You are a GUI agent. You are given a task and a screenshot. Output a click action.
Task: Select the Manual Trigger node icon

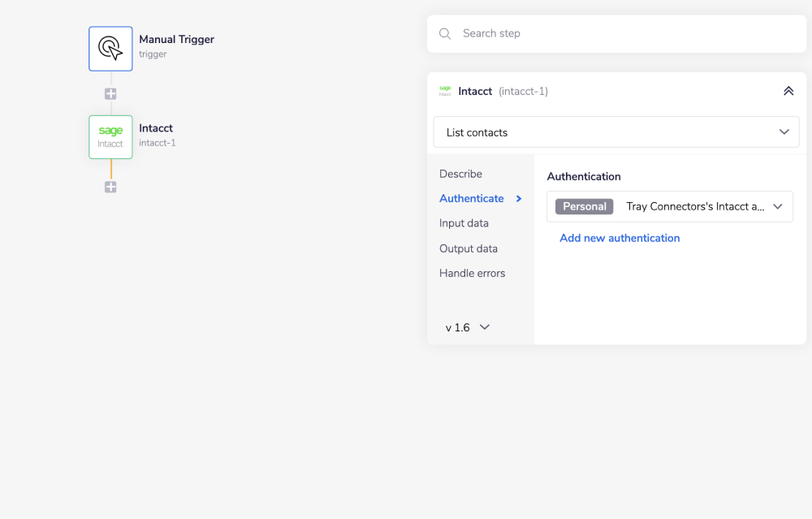[110, 49]
